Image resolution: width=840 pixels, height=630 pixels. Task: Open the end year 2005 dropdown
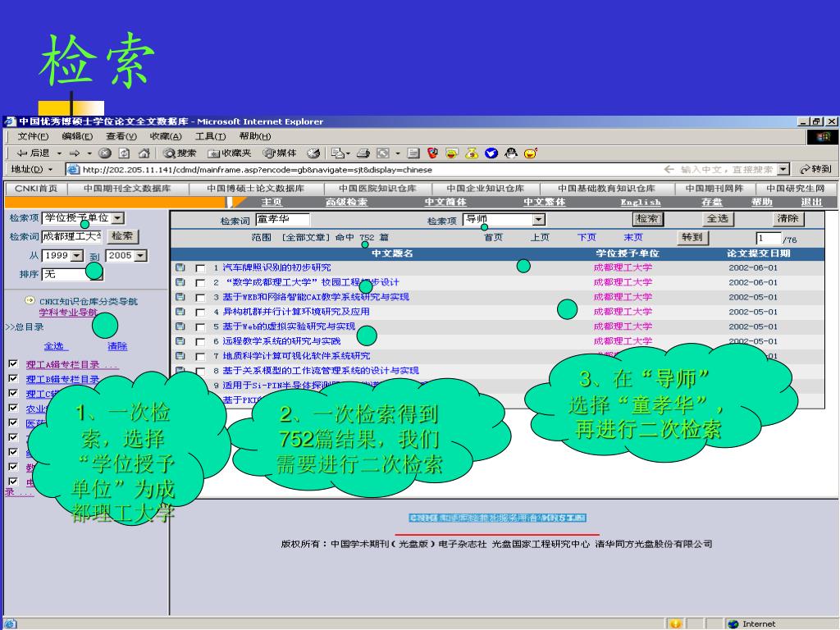[141, 256]
